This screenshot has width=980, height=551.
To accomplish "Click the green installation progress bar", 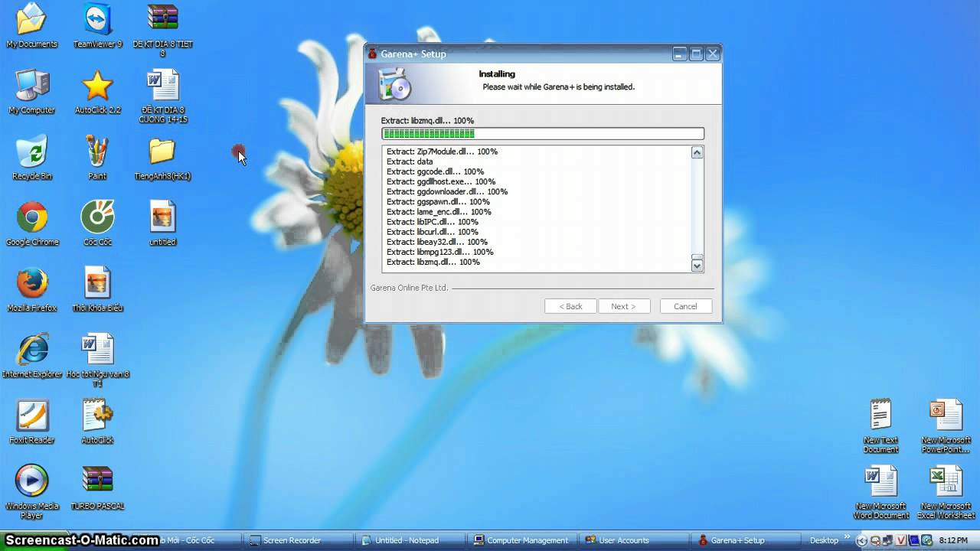I will 543,134.
